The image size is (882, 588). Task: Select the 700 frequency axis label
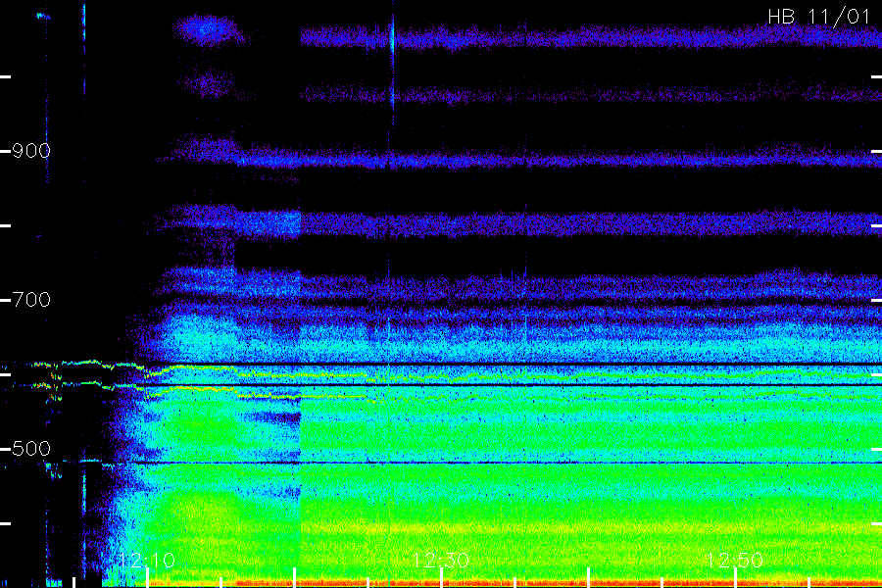coord(31,299)
